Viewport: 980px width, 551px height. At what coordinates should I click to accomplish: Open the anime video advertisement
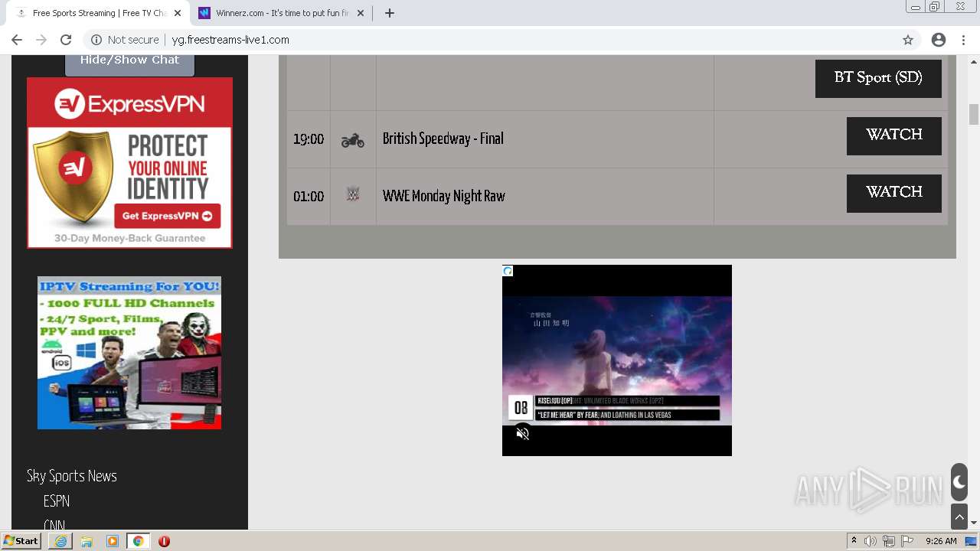(617, 360)
